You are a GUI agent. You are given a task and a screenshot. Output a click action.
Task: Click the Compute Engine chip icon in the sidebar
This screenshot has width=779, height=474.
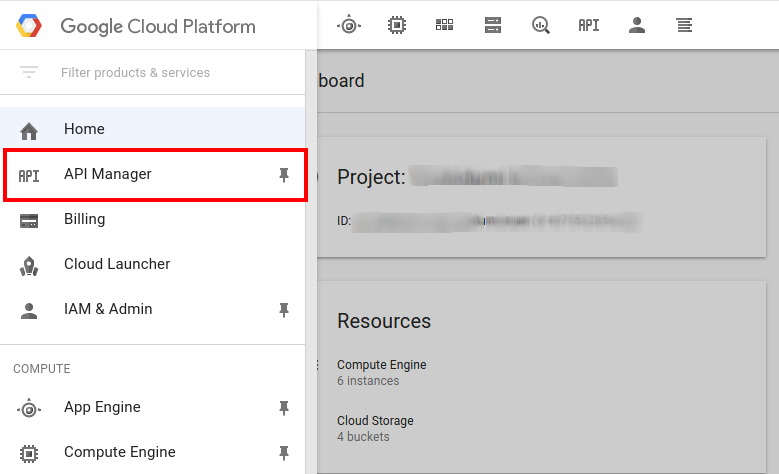click(29, 454)
